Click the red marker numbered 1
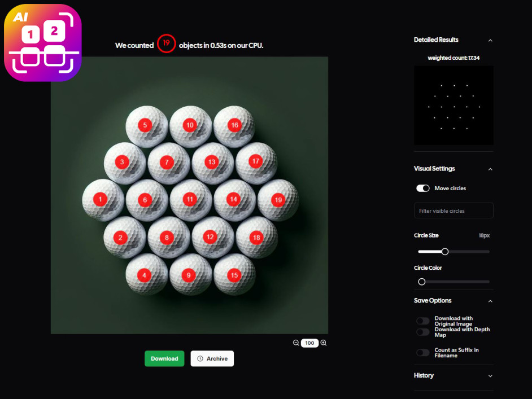This screenshot has width=532, height=399. coord(100,199)
